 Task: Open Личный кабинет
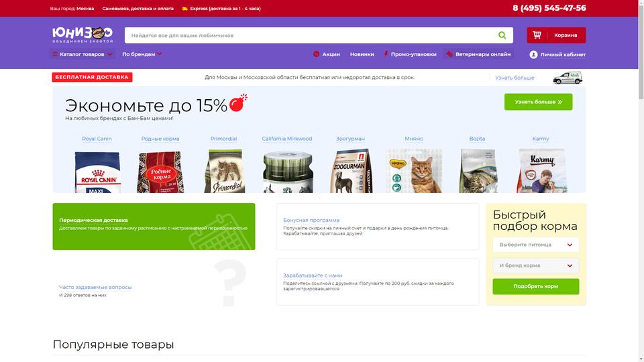coord(563,54)
